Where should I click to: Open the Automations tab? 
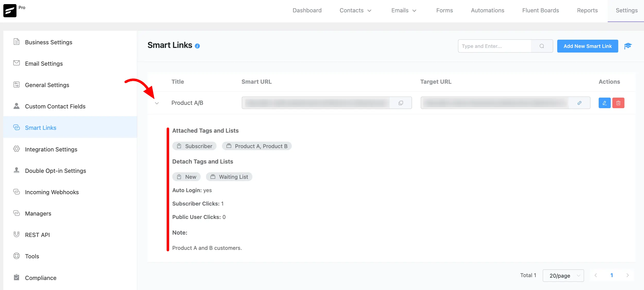click(x=487, y=10)
